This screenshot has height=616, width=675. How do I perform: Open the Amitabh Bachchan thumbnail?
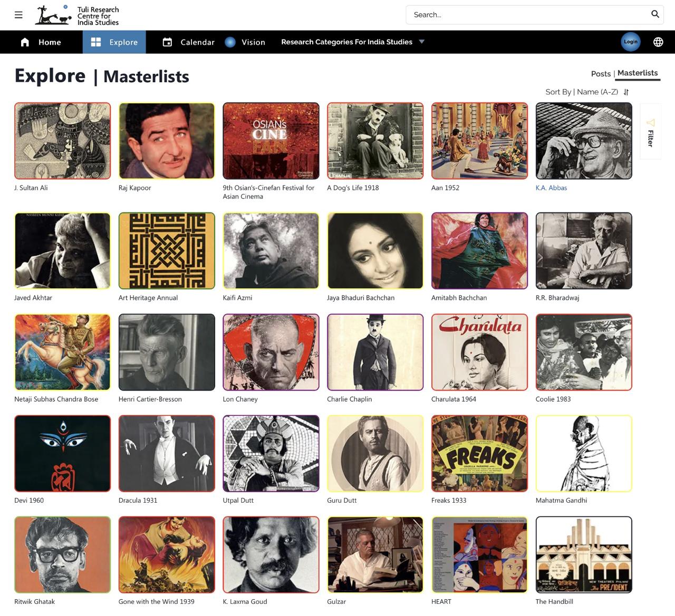coord(479,251)
